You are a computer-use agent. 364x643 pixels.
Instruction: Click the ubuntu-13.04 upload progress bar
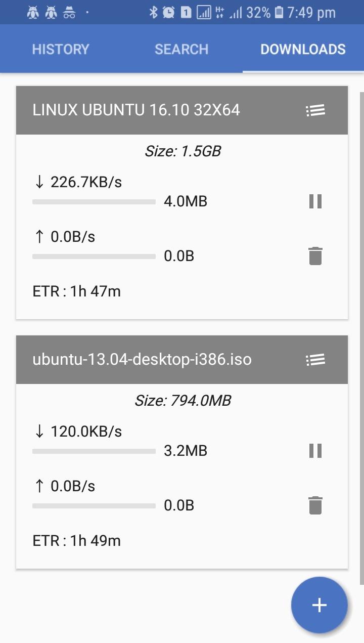click(x=94, y=506)
